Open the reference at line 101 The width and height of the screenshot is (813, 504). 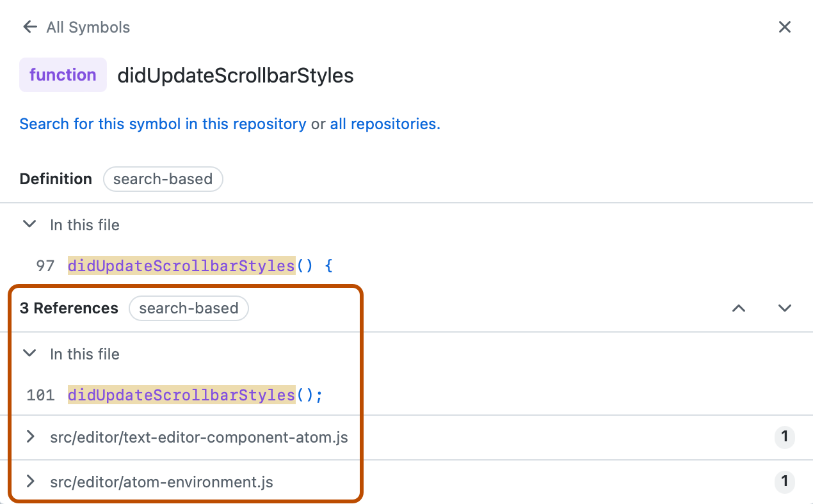(182, 395)
